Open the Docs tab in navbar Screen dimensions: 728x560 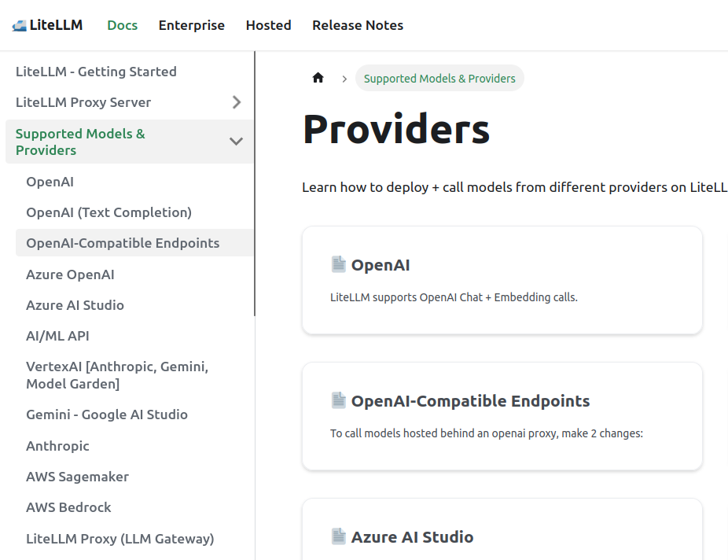(x=122, y=25)
